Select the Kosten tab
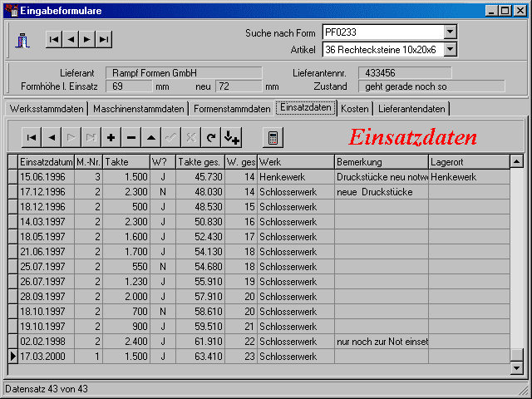 coord(355,109)
